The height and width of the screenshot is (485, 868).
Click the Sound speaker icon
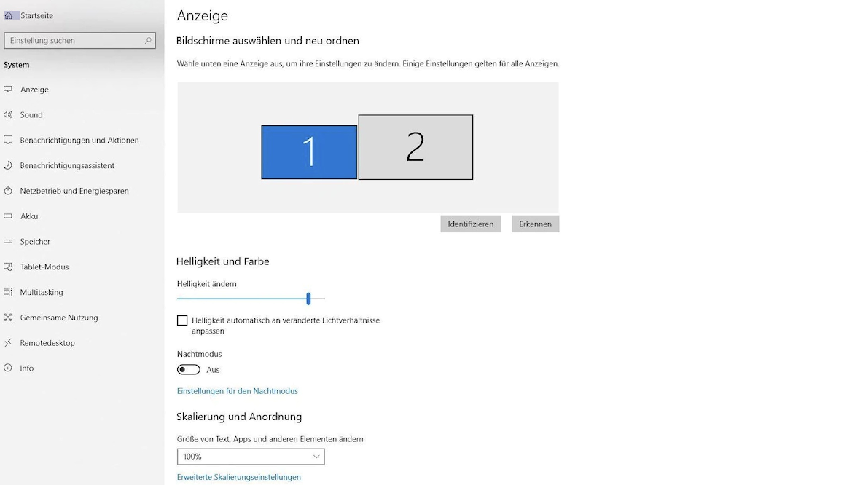8,115
